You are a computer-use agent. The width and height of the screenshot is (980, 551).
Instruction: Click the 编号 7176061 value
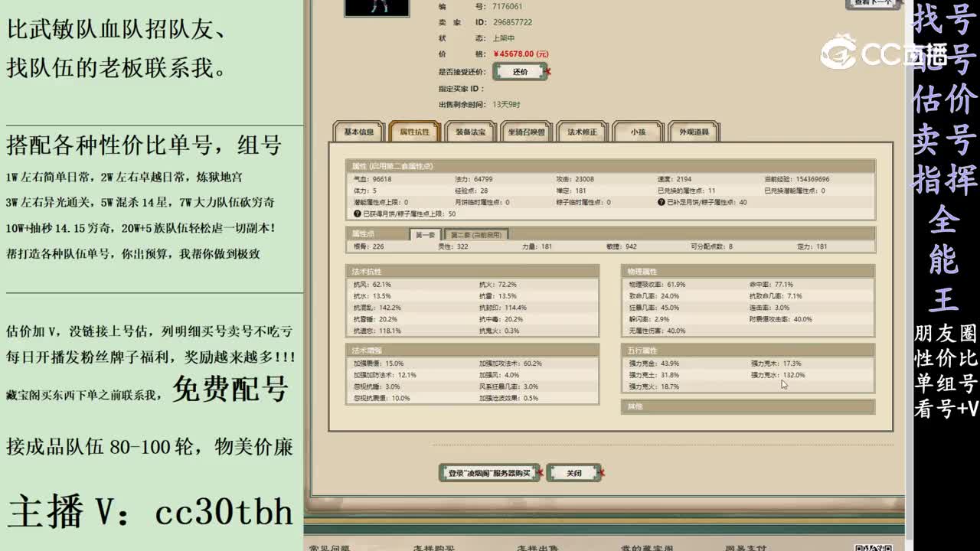(508, 6)
